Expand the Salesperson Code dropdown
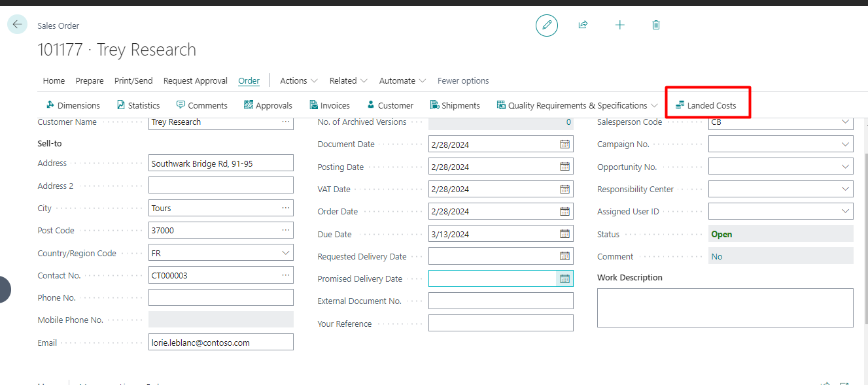This screenshot has height=385, width=868. coord(845,122)
